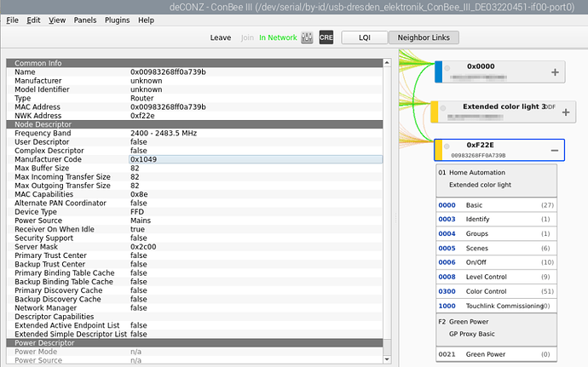Click the network settings sliders icon
Screen dimensions: 588x367
308,37
